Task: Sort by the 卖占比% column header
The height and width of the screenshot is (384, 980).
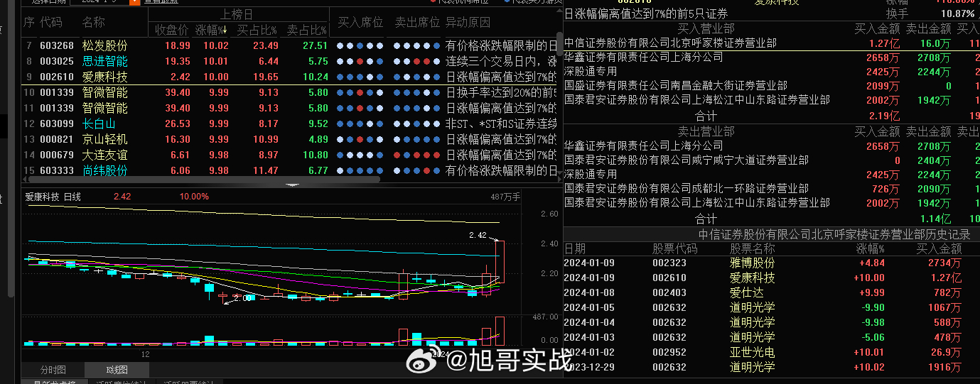Action: coord(307,30)
